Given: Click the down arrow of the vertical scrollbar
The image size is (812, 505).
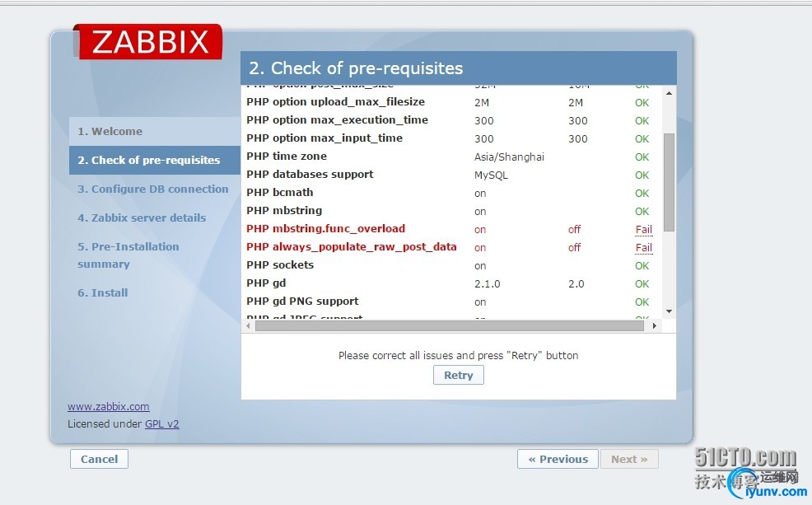Looking at the screenshot, I should [x=669, y=311].
